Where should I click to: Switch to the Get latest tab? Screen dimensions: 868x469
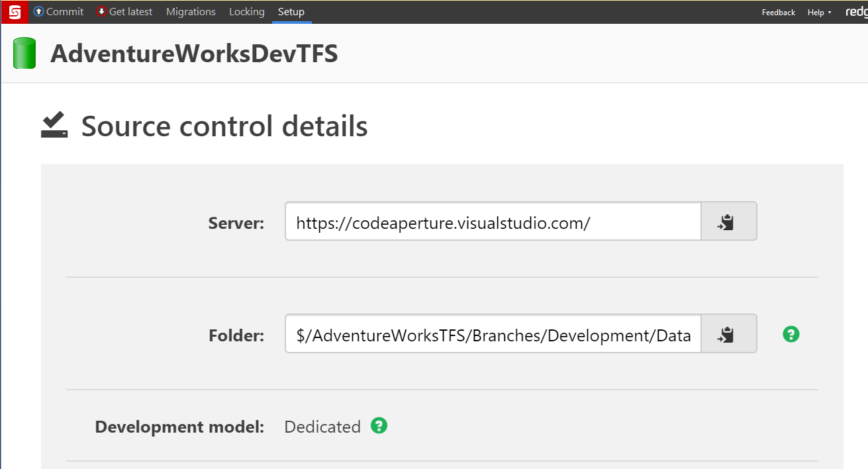click(x=124, y=12)
